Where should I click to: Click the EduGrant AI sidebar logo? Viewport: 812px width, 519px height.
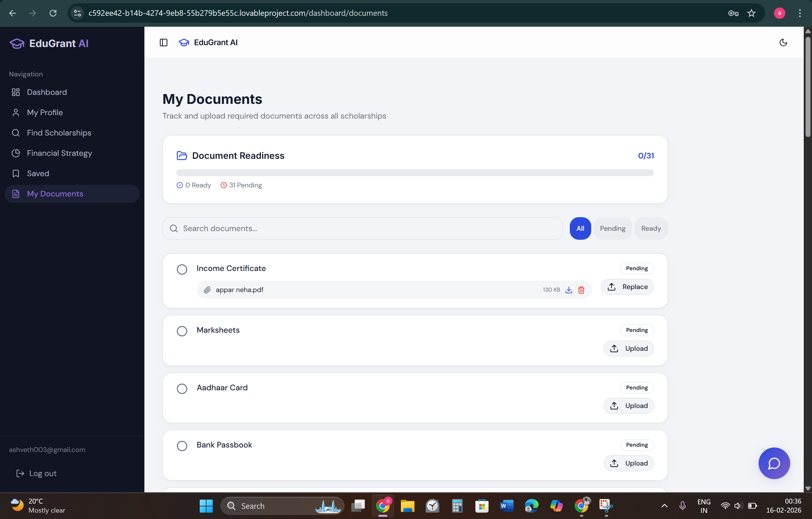(x=49, y=44)
